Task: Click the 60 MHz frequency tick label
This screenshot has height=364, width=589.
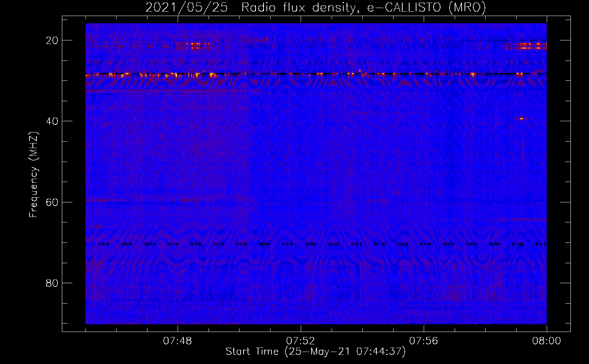Action: (52, 202)
